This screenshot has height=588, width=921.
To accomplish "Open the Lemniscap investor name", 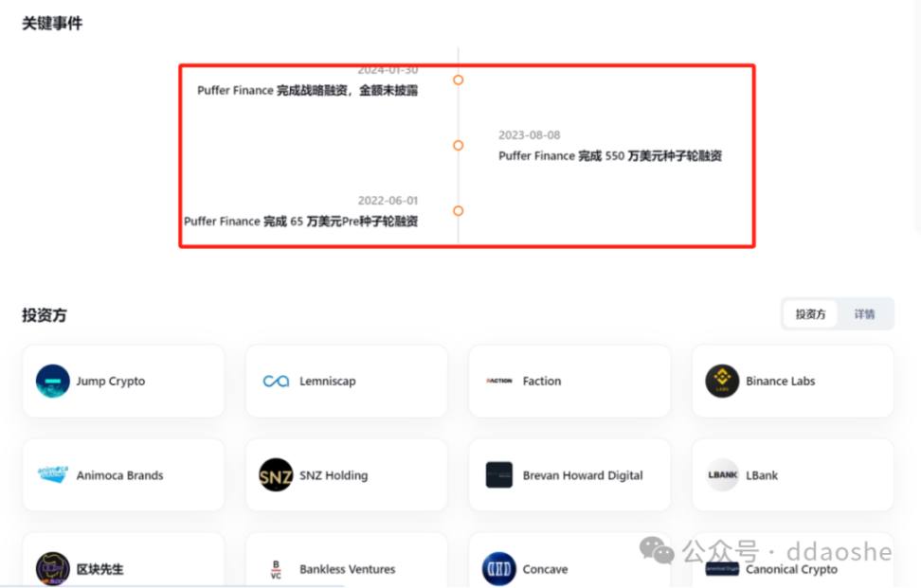I will click(x=328, y=381).
